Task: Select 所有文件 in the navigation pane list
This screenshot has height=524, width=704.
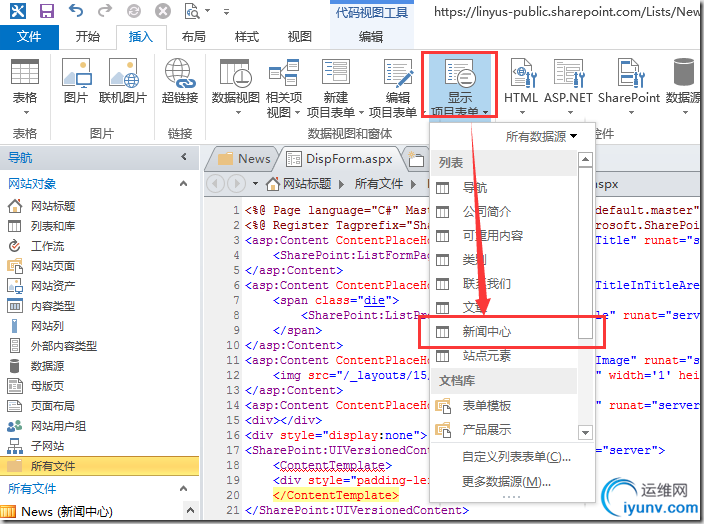Action: pyautogui.click(x=99, y=466)
